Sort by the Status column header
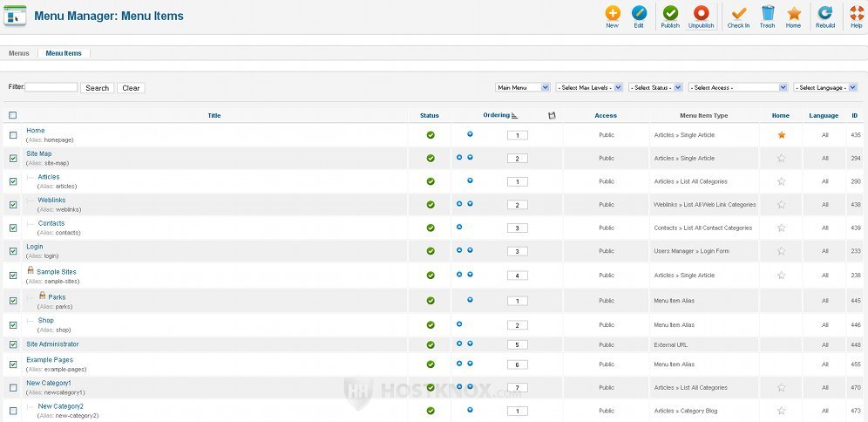The height and width of the screenshot is (422, 868). (x=430, y=116)
